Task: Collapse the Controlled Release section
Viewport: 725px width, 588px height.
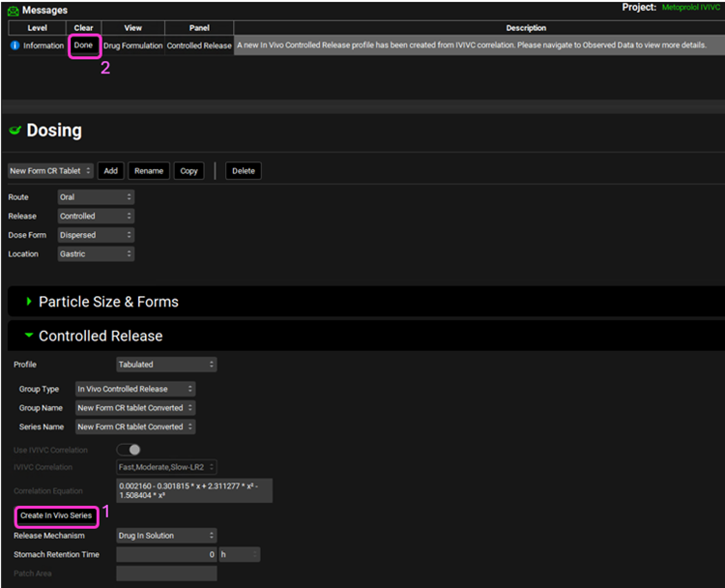Action: 29,336
